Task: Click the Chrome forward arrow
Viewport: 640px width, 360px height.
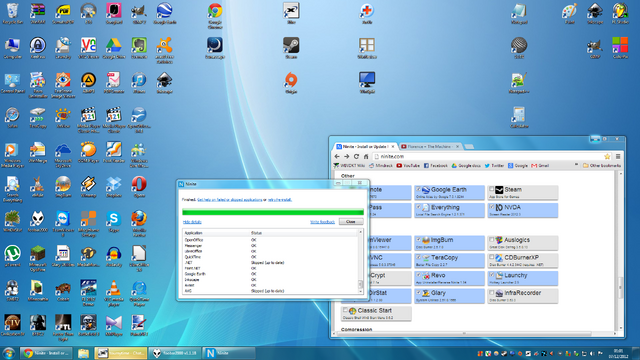Action: [347, 156]
